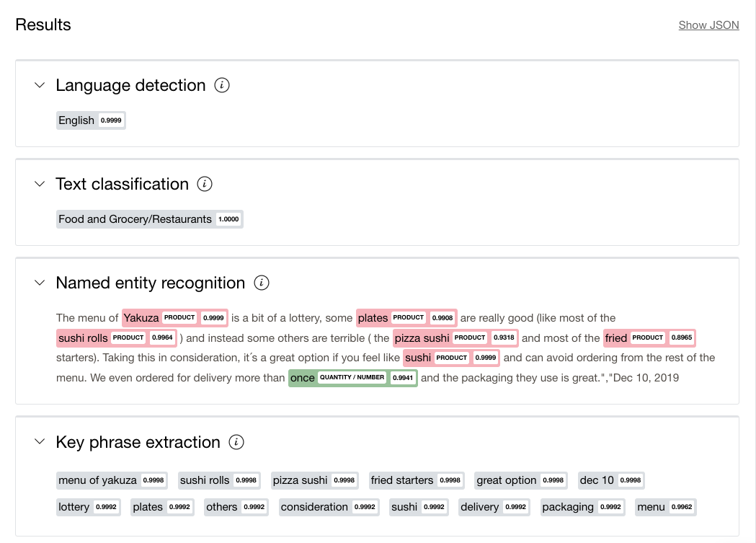Click the Key phrase extraction heading text
The image size is (756, 543).
pyautogui.click(x=138, y=442)
